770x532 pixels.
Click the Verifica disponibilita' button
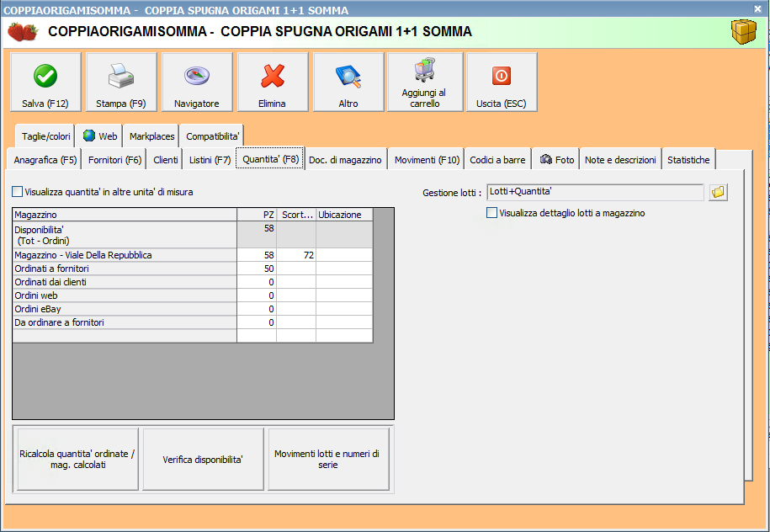click(203, 460)
